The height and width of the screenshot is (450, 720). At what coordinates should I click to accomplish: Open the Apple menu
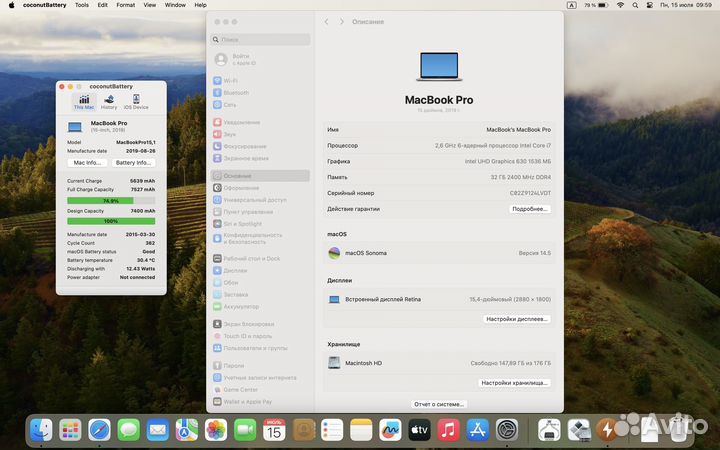11,5
